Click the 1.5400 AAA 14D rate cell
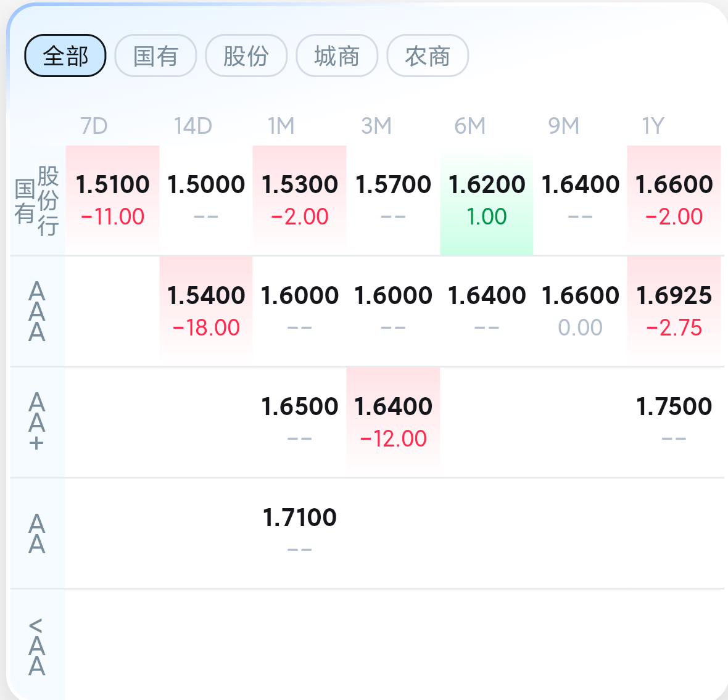Viewport: 728px width, 700px height. (x=206, y=310)
